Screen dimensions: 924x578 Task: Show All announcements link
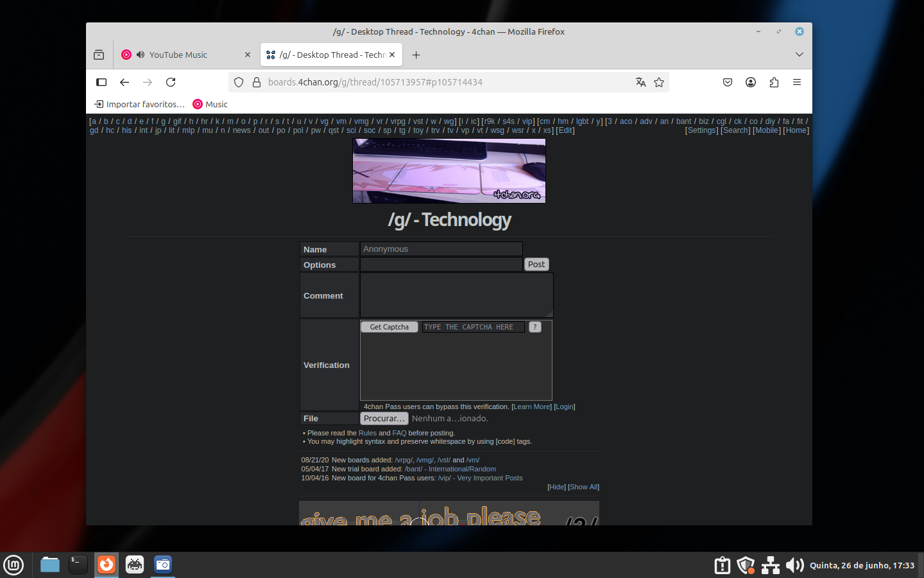[583, 487]
